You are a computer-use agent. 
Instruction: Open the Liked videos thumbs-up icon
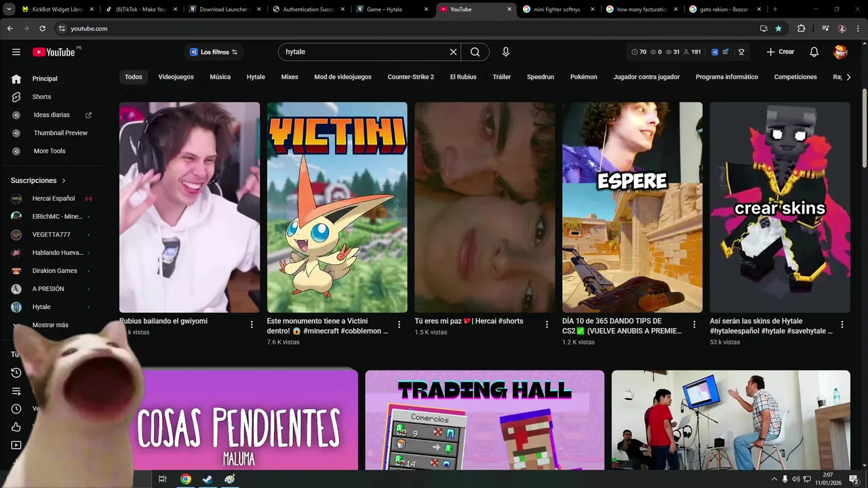click(x=16, y=427)
